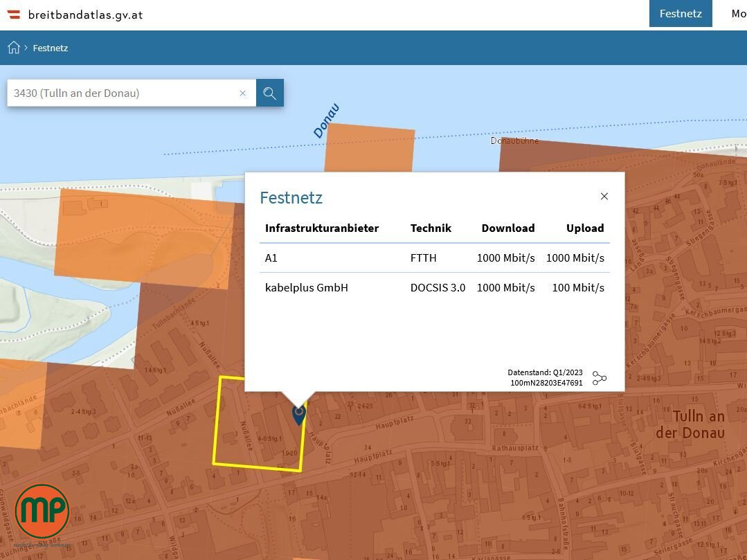Click A1's 1000 Mbit/s download value
The image size is (747, 560).
point(505,258)
